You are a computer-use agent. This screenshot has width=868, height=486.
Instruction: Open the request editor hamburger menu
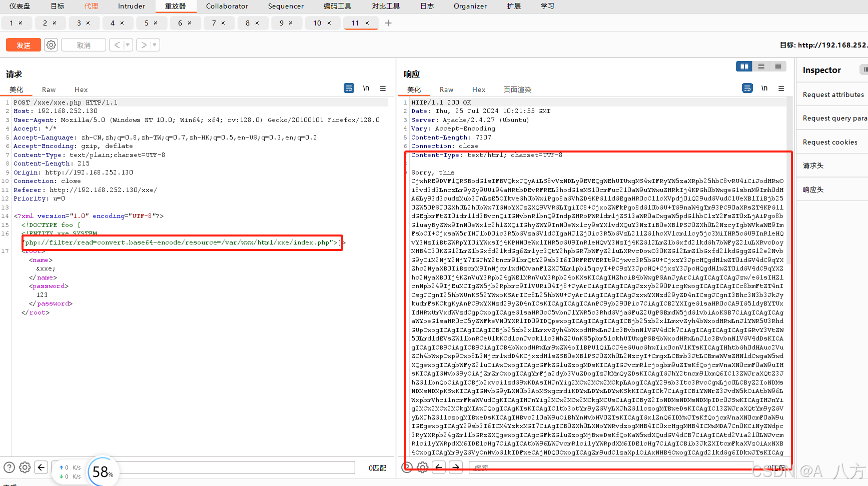click(383, 88)
